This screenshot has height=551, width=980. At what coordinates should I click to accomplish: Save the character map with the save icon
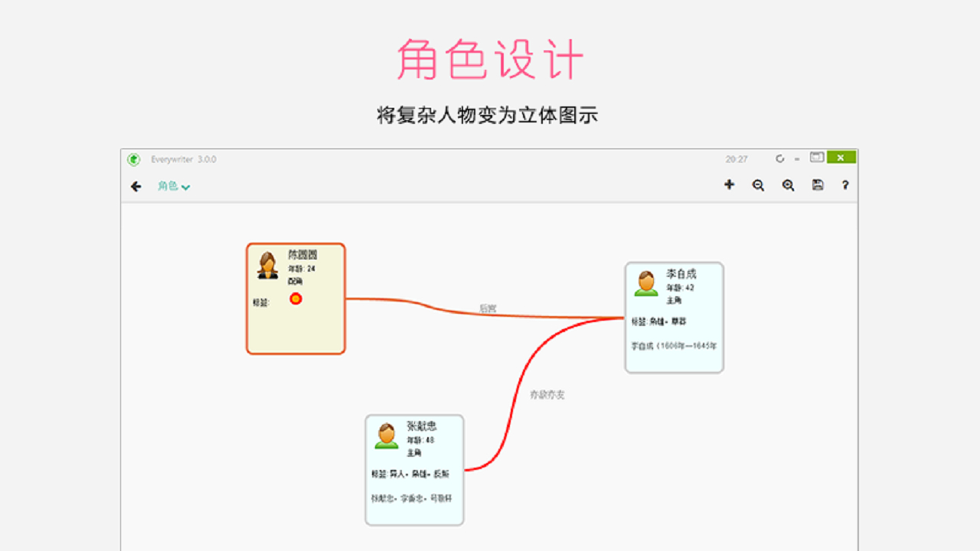click(816, 184)
